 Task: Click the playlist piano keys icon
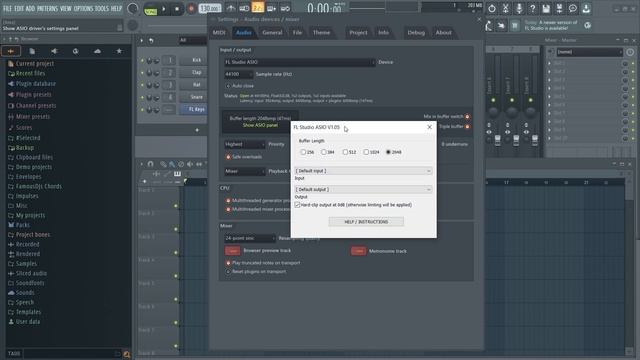point(178,173)
